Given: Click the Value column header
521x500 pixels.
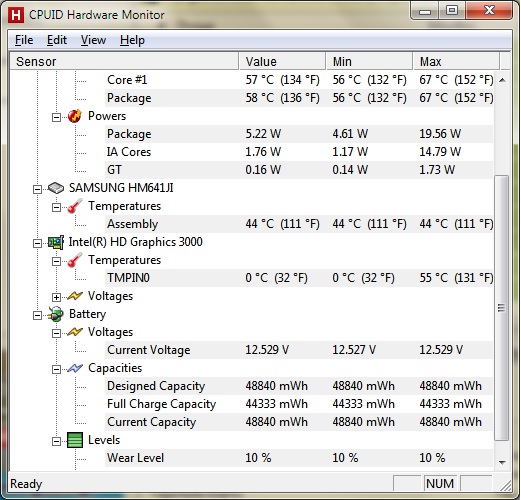Looking at the screenshot, I should coord(282,61).
